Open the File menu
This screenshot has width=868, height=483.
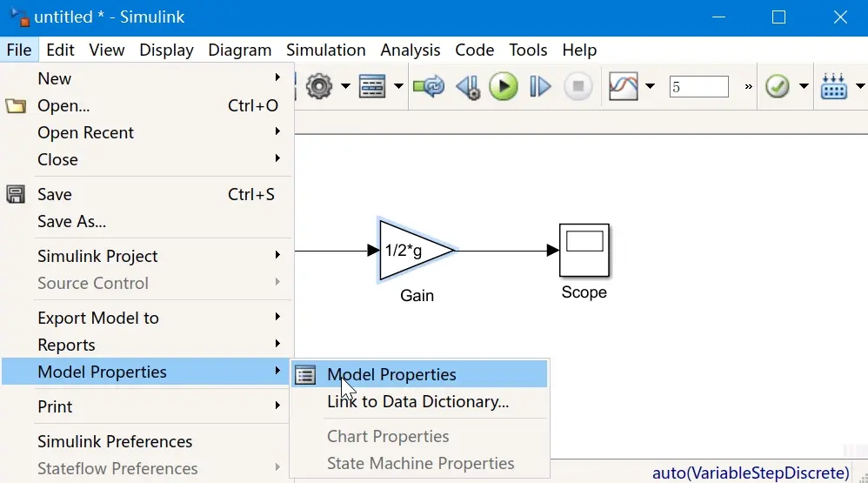(19, 50)
